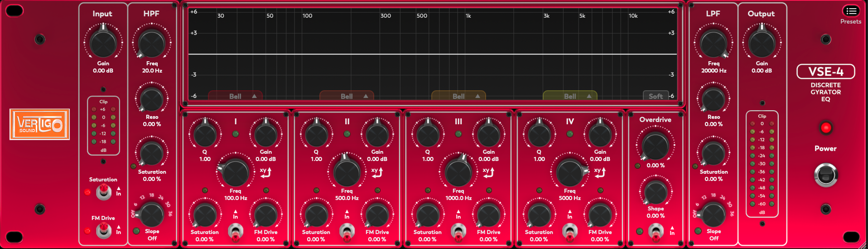Click the band III FM Drive knob
The height and width of the screenshot is (249, 868).
coord(488,215)
